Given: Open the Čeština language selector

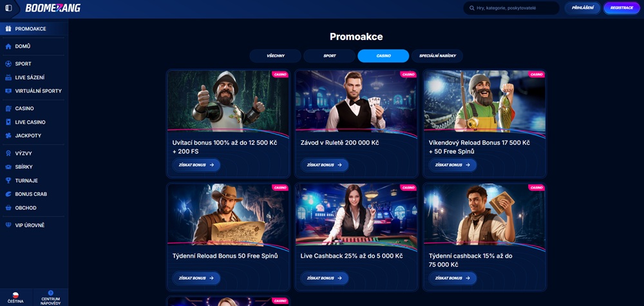Looking at the screenshot, I should coord(15,298).
